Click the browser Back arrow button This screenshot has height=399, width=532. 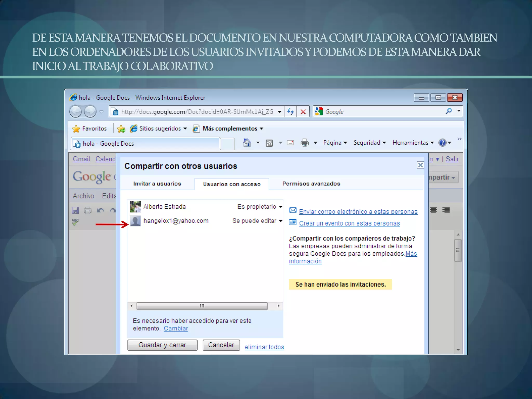tap(76, 112)
